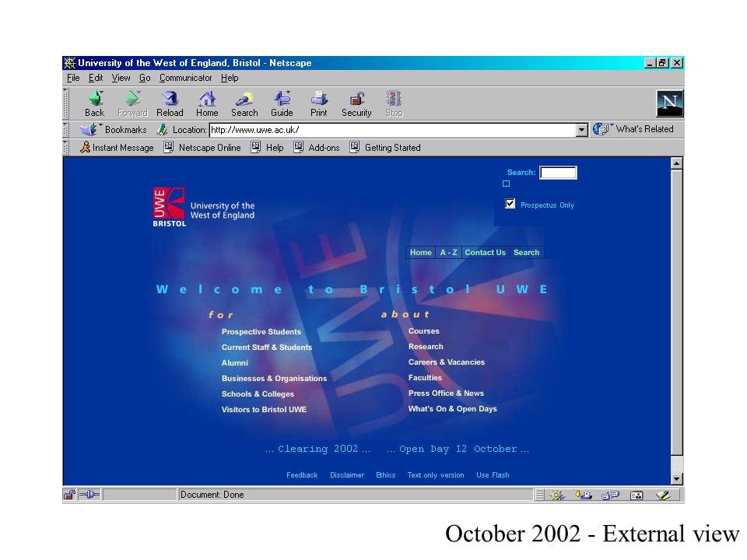This screenshot has height=560, width=747.
Task: Open the Disclaimer footer link
Action: point(347,475)
